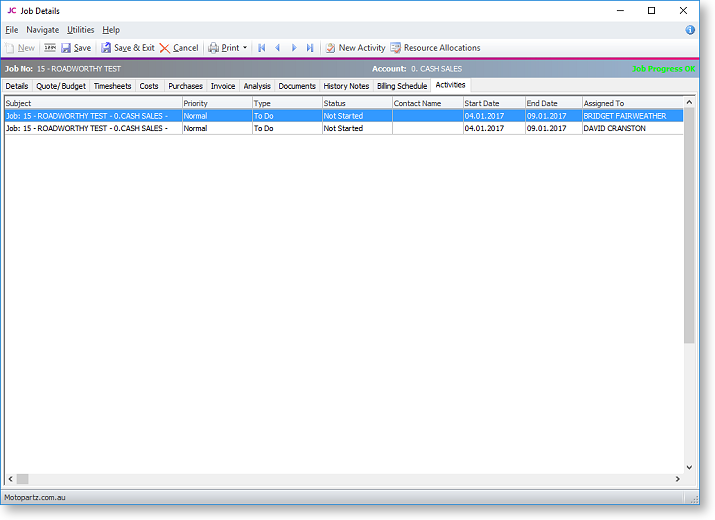Open the Print dropdown arrow
715x520 pixels.
(245, 47)
